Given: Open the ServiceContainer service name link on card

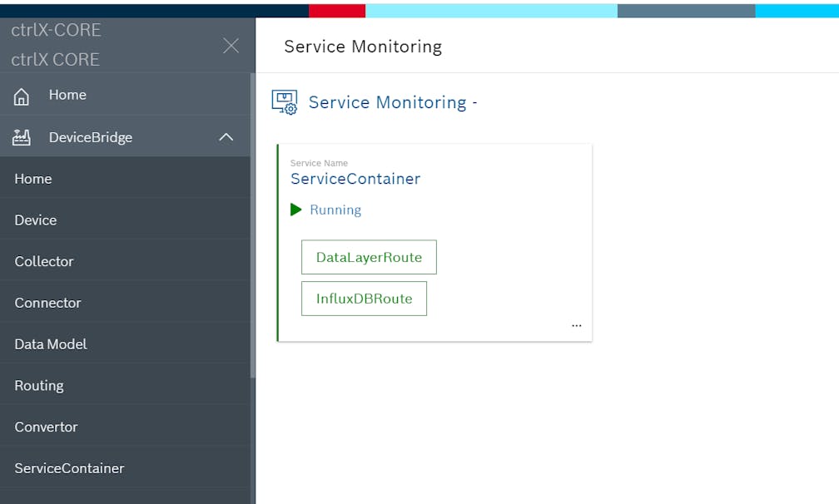Looking at the screenshot, I should pos(355,179).
